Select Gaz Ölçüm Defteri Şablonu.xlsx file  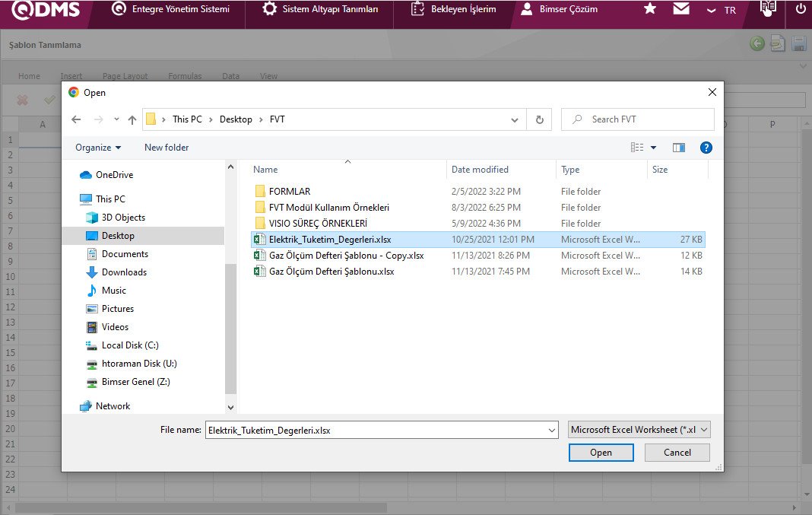coord(331,272)
